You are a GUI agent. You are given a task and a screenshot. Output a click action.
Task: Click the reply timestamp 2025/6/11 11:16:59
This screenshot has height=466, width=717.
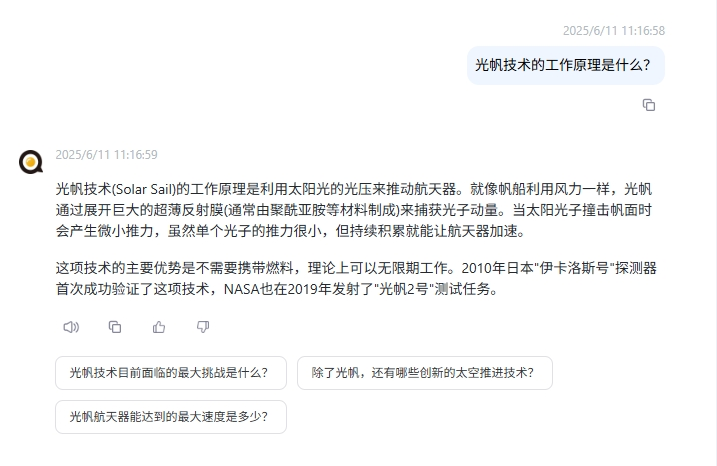point(107,155)
